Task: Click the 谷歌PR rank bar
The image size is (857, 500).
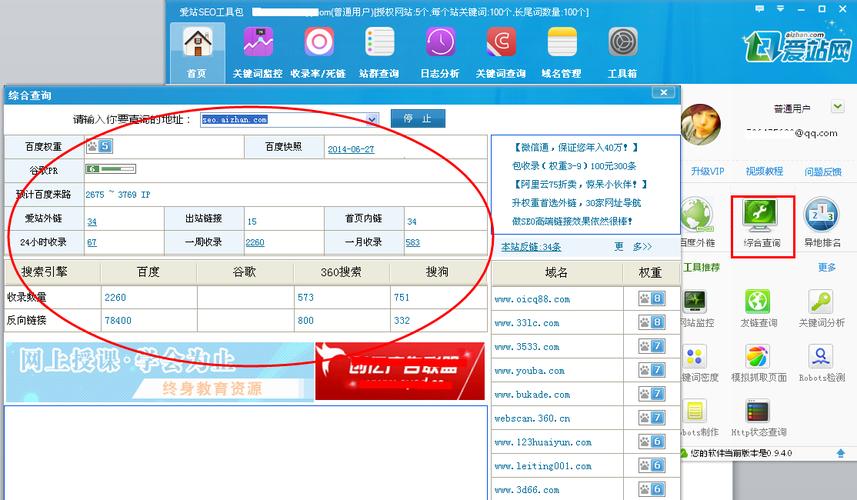Action: pos(110,169)
